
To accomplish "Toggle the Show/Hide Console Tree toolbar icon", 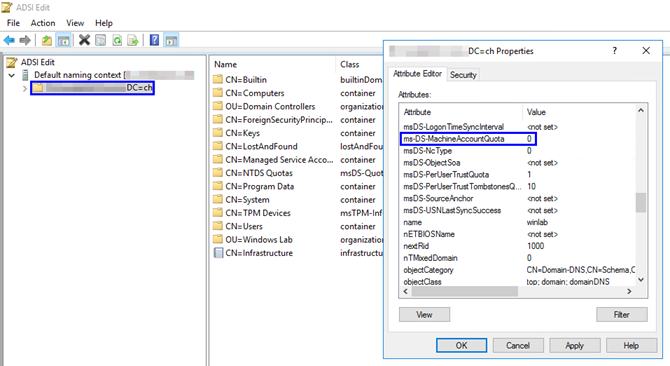I will 64,41.
